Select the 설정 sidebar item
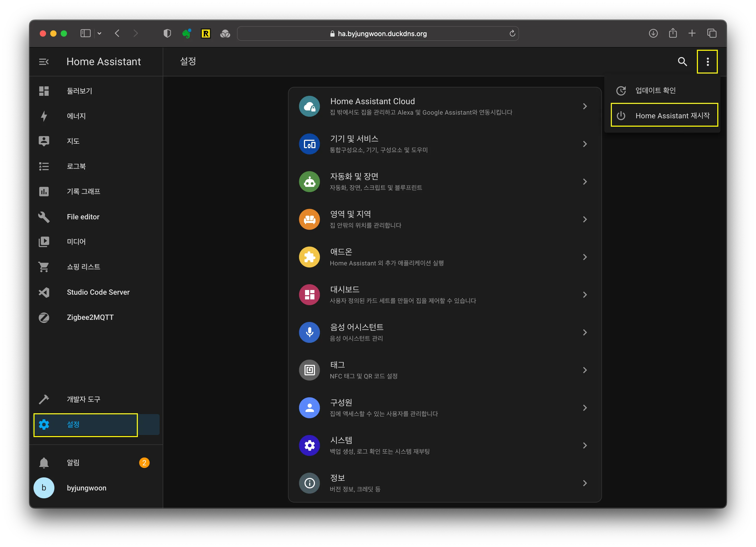 [96, 425]
